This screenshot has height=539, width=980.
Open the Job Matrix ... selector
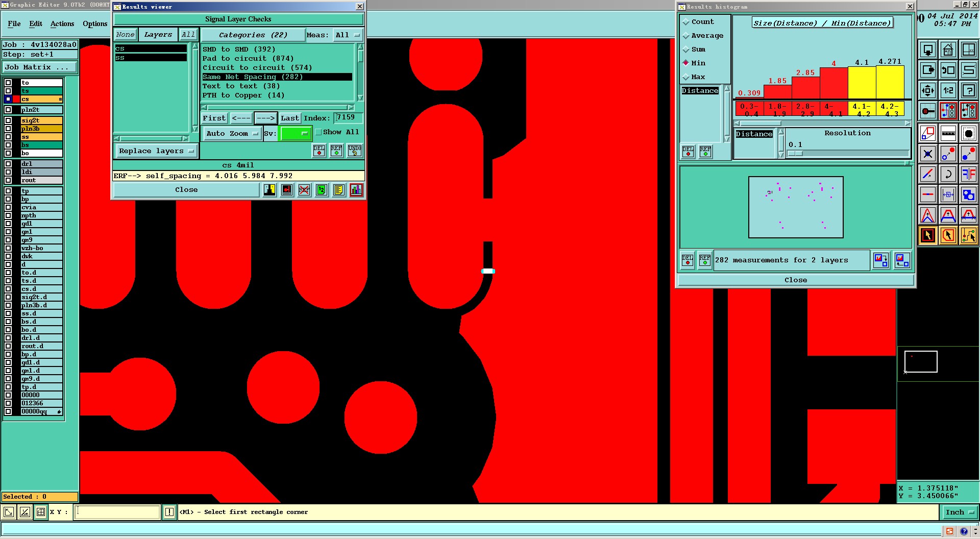(x=40, y=67)
